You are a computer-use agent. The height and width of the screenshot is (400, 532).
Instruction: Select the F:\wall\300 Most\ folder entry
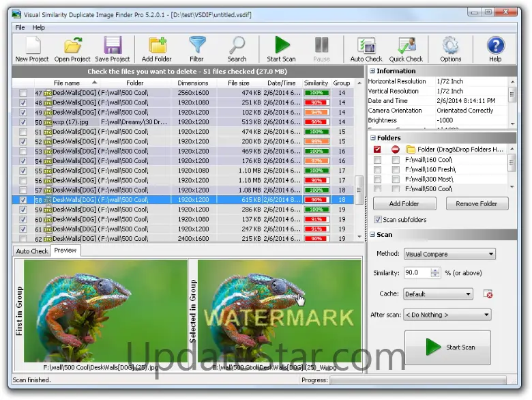pyautogui.click(x=429, y=179)
